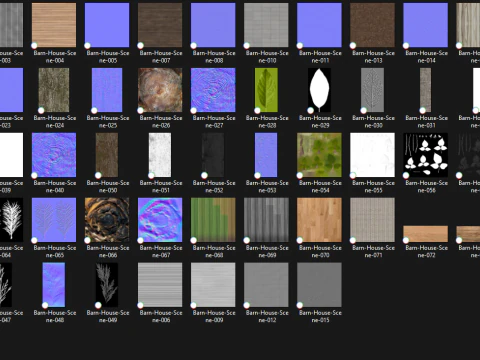Select the white leaf mask Barn-House-Scene-029
The image size is (480, 360).
pyautogui.click(x=319, y=90)
